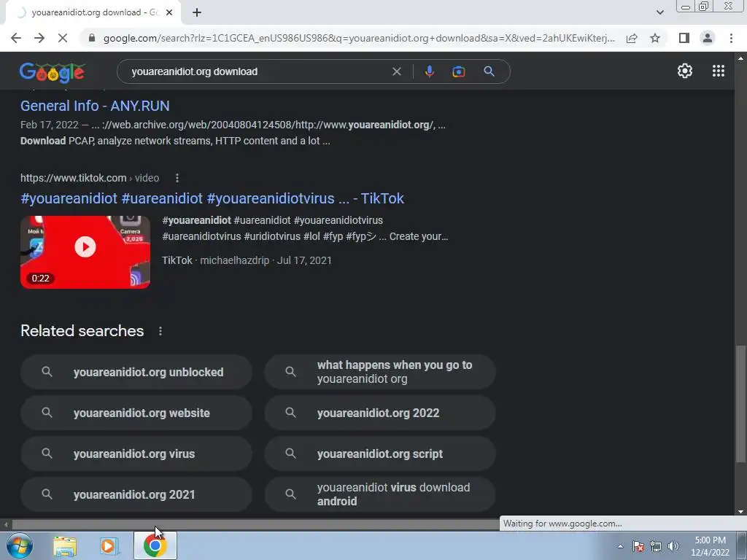Click the Chrome taskbar icon
The width and height of the screenshot is (747, 560).
coord(155,545)
